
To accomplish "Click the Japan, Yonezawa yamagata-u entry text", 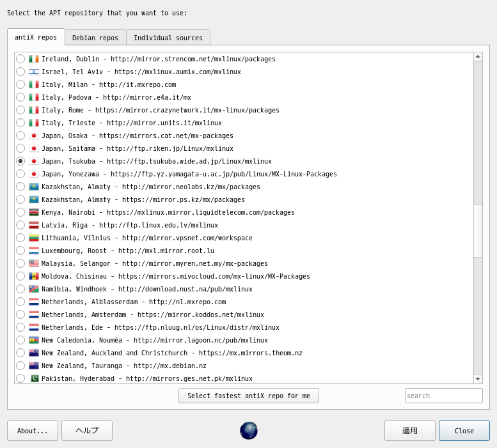I will pyautogui.click(x=189, y=174).
